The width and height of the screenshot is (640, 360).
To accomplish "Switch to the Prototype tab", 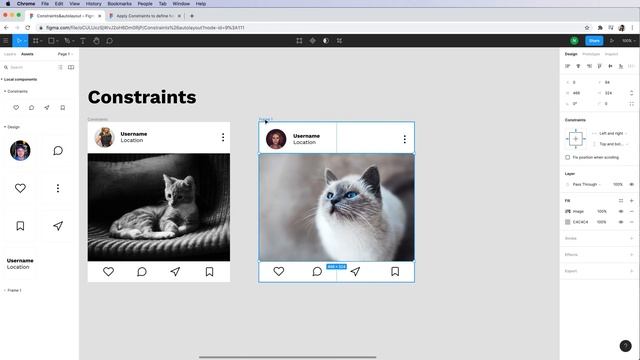I will tap(591, 54).
